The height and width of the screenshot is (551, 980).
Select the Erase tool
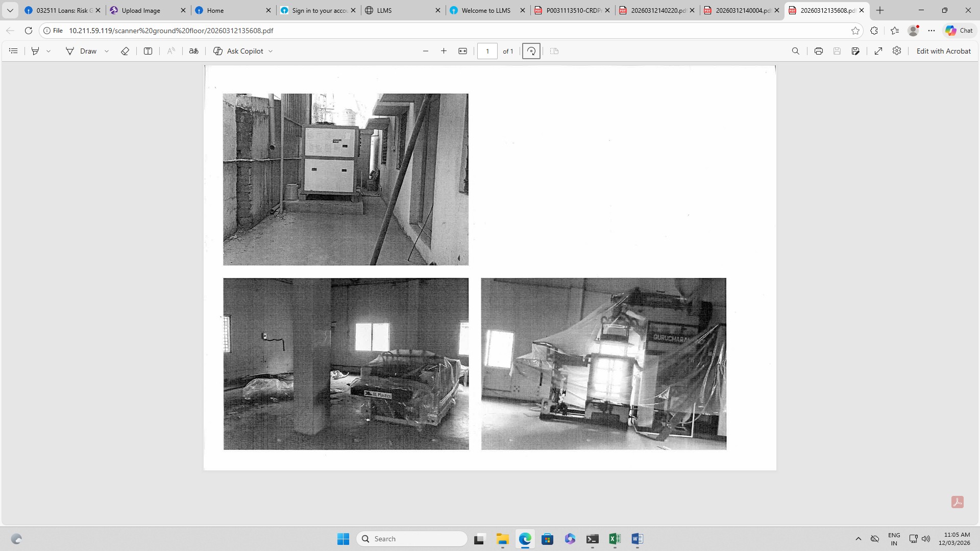[125, 51]
